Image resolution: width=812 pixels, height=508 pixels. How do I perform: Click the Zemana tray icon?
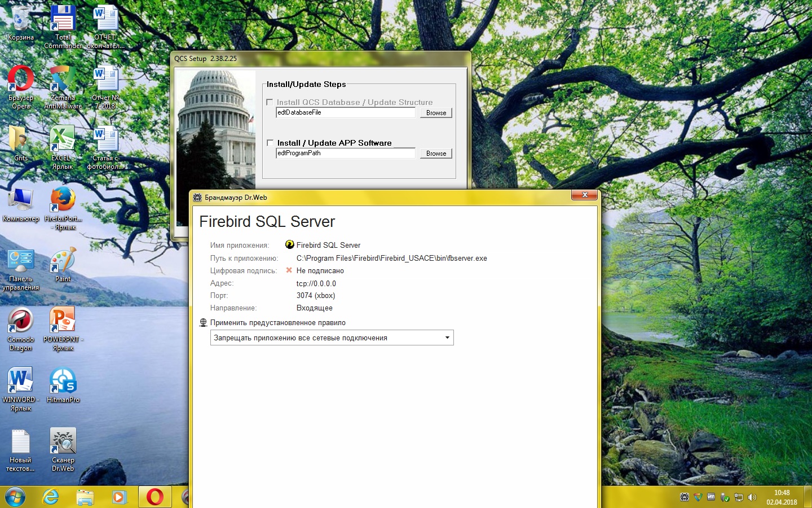coord(698,497)
